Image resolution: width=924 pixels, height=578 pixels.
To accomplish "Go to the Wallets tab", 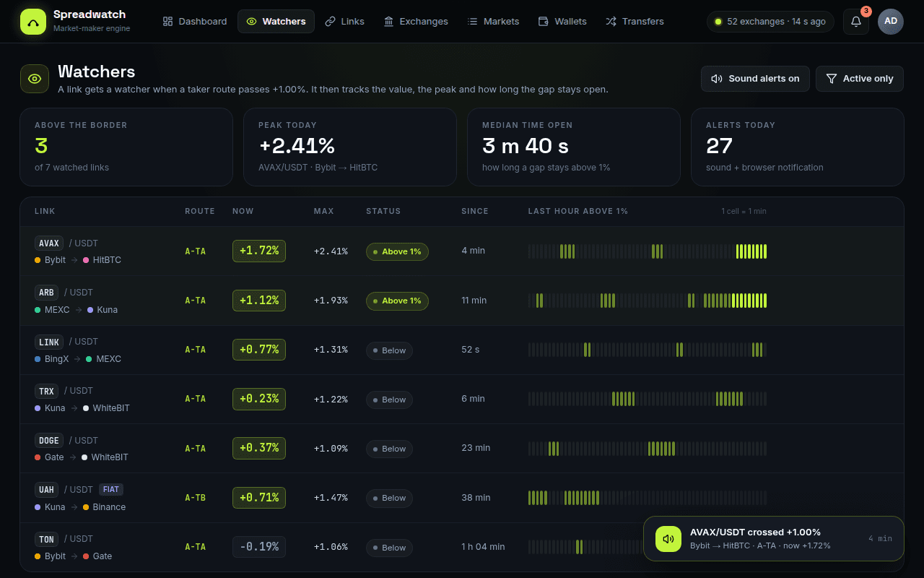I will pos(562,22).
